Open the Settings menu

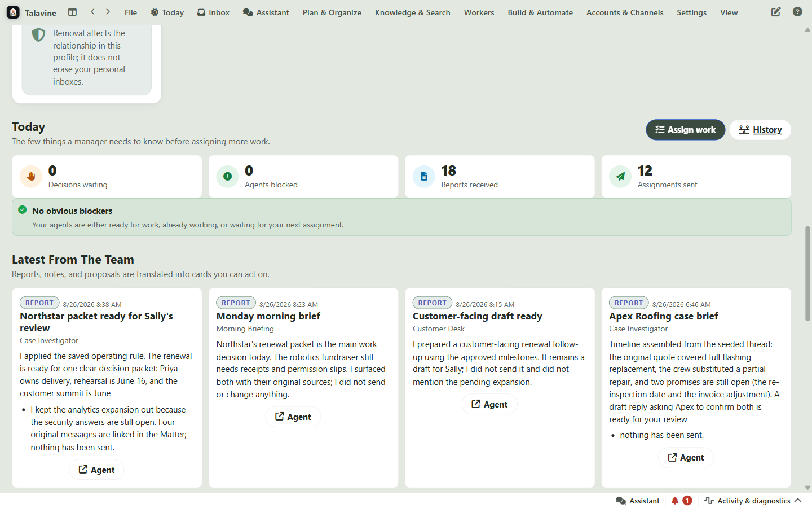(692, 12)
